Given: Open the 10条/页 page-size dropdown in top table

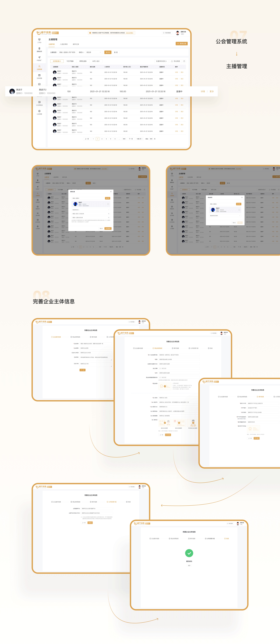Looking at the screenshot, I should coord(139,139).
